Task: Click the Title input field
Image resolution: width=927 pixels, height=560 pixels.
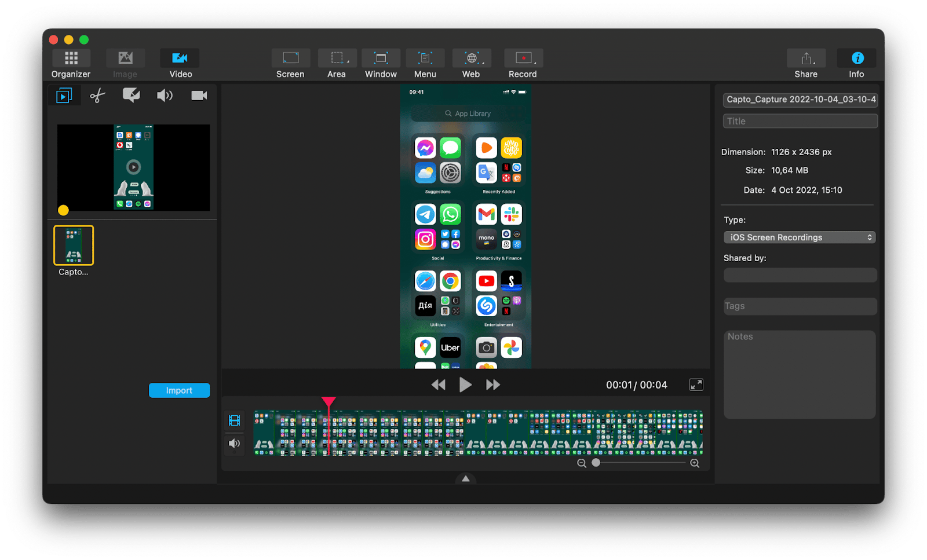Action: click(x=800, y=121)
